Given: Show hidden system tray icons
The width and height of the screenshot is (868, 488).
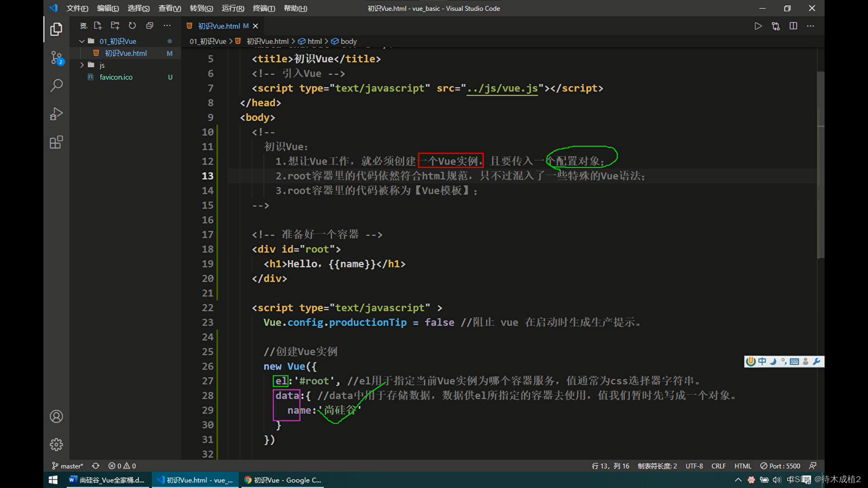Looking at the screenshot, I should (x=738, y=480).
